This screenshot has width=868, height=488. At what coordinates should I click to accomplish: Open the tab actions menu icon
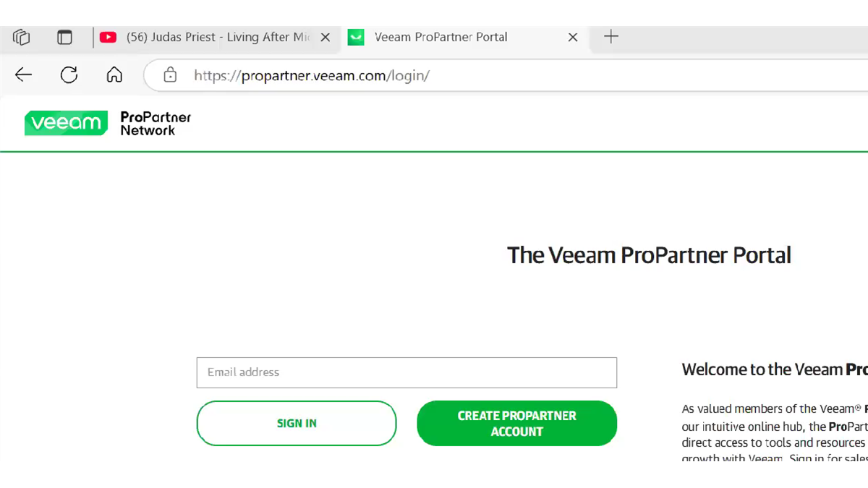tap(65, 37)
